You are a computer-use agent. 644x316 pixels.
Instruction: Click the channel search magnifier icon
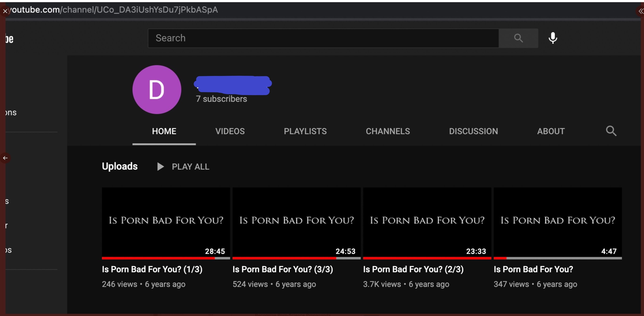click(611, 131)
